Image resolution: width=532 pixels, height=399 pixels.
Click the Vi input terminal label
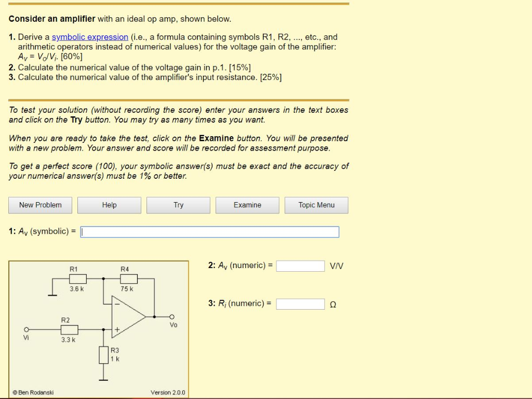click(26, 338)
